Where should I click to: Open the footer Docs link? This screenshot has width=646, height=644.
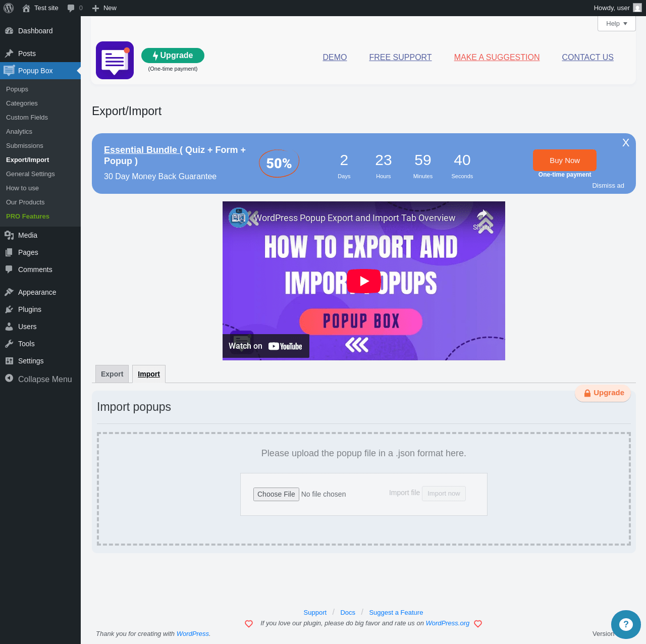pos(348,613)
